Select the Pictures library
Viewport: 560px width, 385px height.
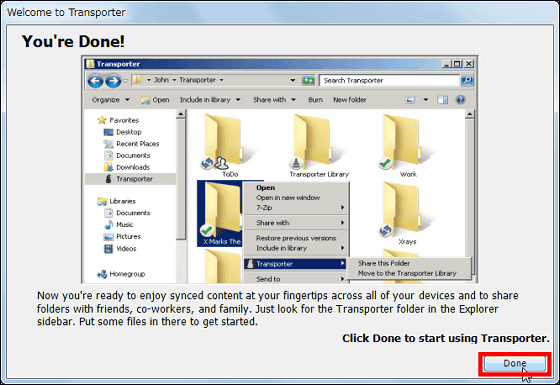[122, 236]
